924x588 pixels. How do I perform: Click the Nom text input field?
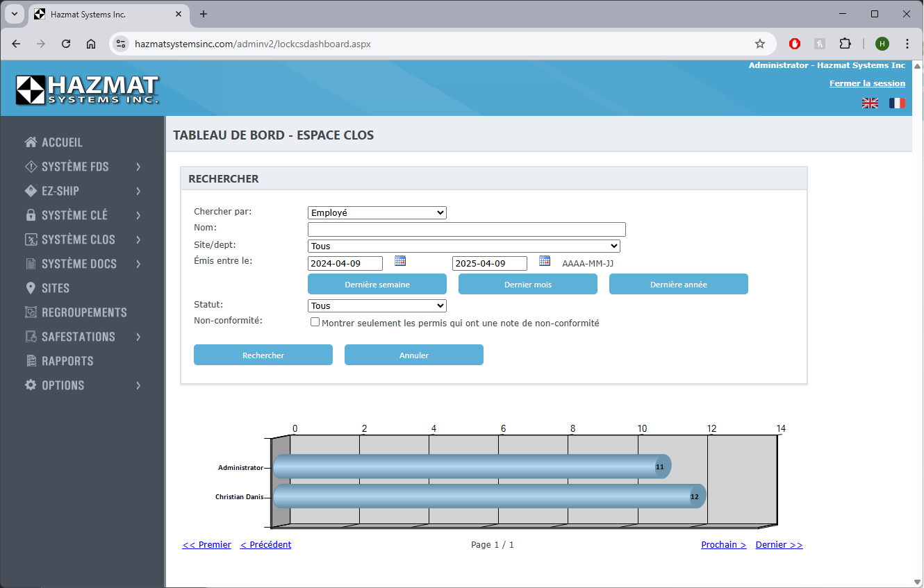(466, 229)
